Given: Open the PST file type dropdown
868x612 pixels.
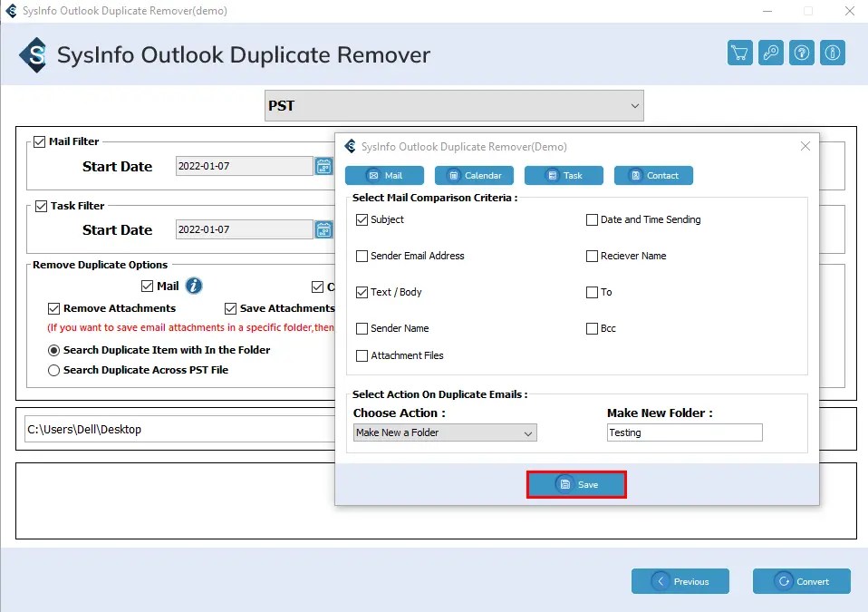Looking at the screenshot, I should pyautogui.click(x=453, y=105).
